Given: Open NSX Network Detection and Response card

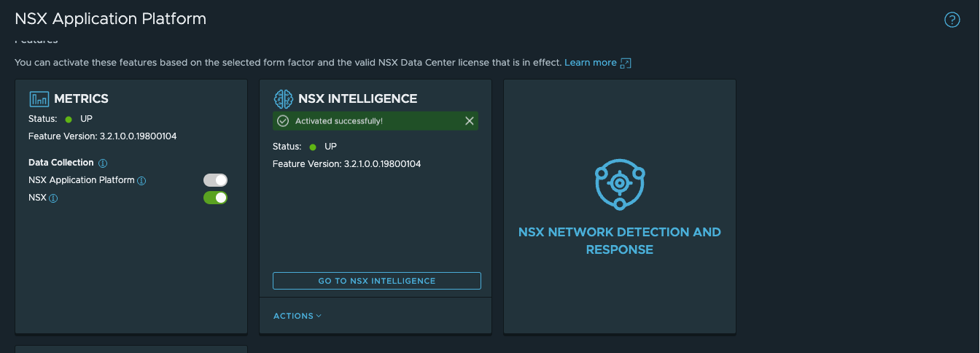Looking at the screenshot, I should 619,206.
